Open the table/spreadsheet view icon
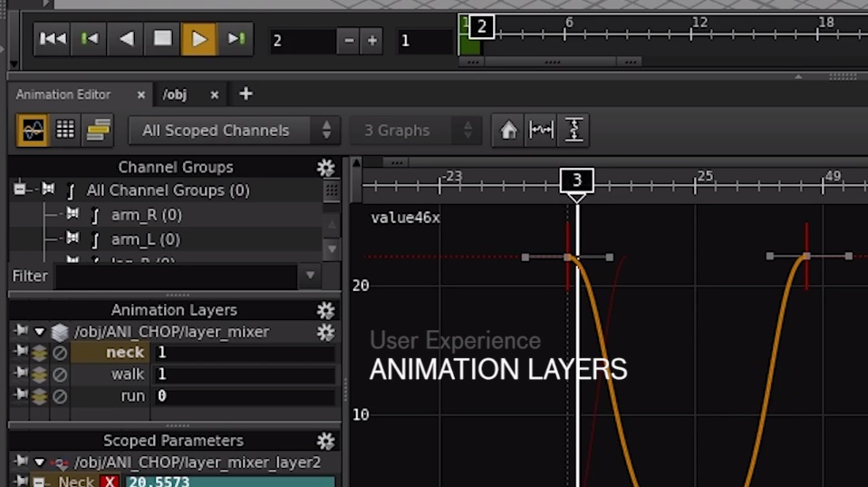This screenshot has width=868, height=487. pos(65,131)
